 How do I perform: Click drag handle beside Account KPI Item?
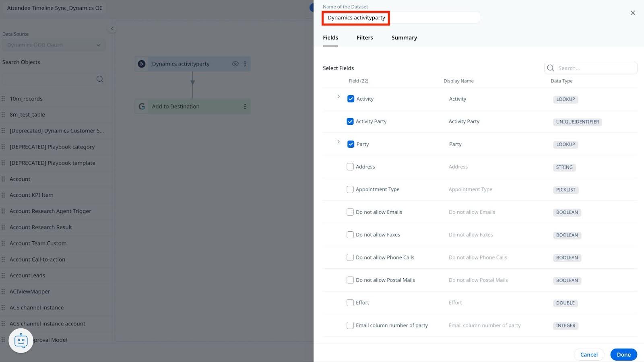(3, 195)
